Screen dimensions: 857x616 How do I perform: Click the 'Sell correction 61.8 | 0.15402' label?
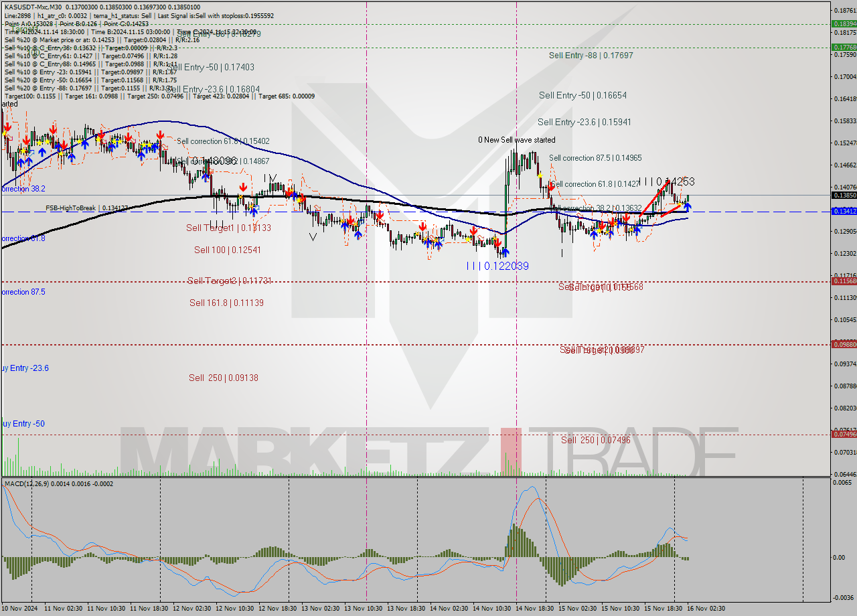223,141
